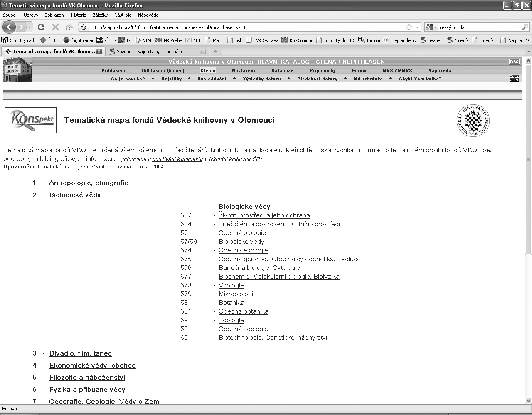
Task: Open a new tab with plus button
Action: pos(215,52)
